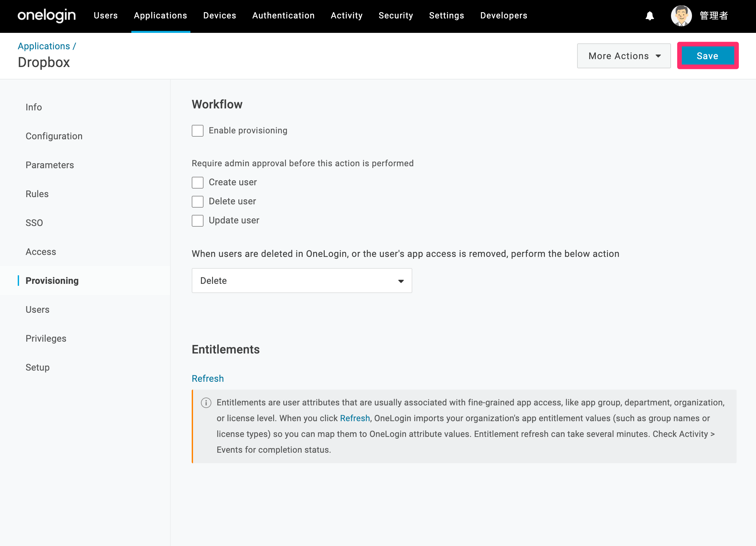Open the admin profile avatar

point(681,16)
